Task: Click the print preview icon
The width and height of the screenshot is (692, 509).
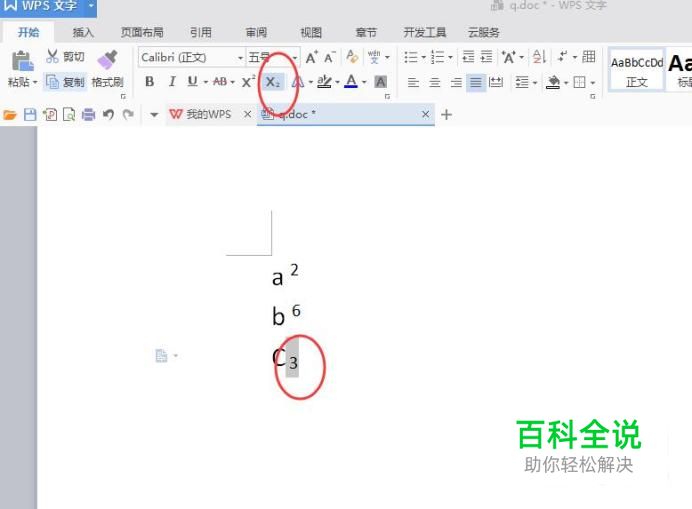Action: (69, 115)
